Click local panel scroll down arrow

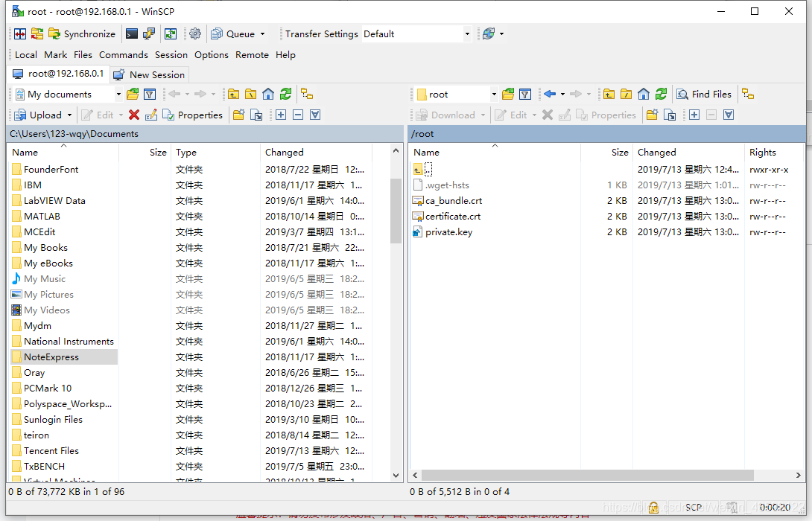point(396,476)
